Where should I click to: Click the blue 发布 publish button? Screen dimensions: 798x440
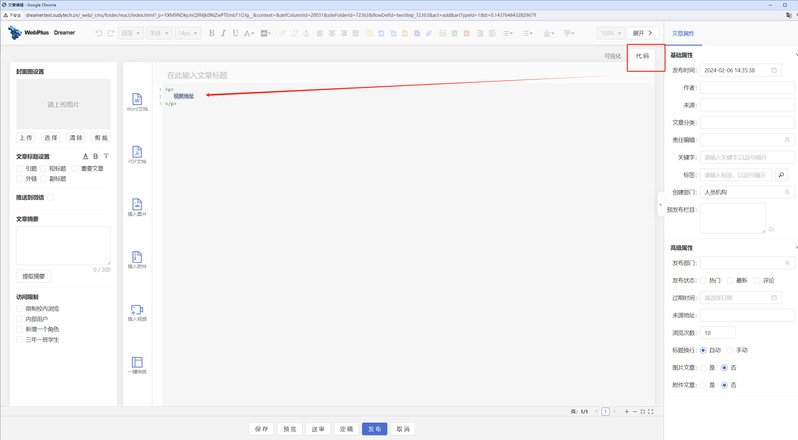click(375, 429)
